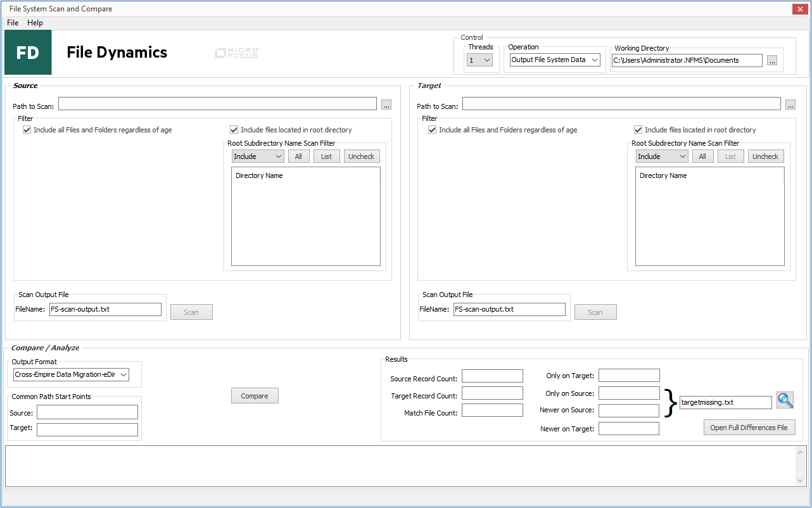The height and width of the screenshot is (508, 812).
Task: Click the Compare button
Action: pos(255,396)
